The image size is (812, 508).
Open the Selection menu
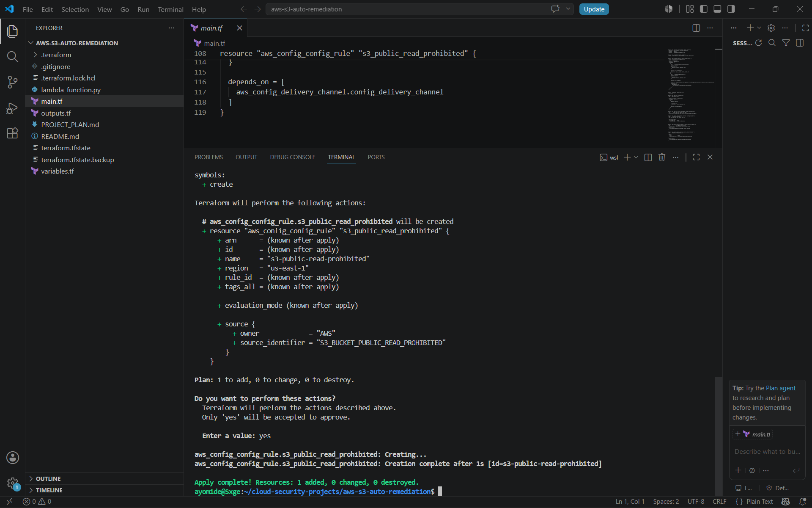pos(75,9)
